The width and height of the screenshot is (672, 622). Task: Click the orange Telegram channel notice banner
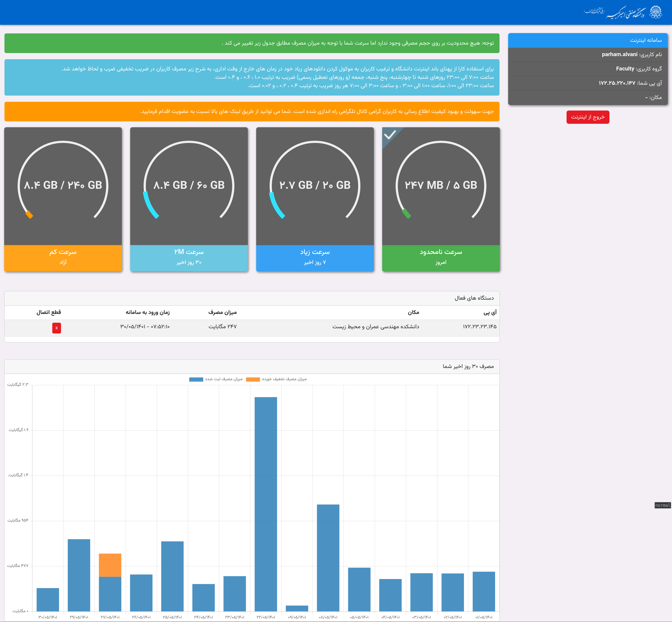[x=252, y=111]
